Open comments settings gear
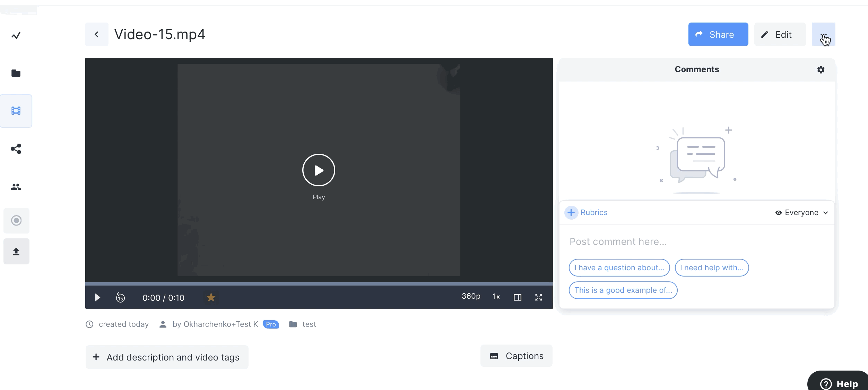This screenshot has height=390, width=868. [821, 70]
